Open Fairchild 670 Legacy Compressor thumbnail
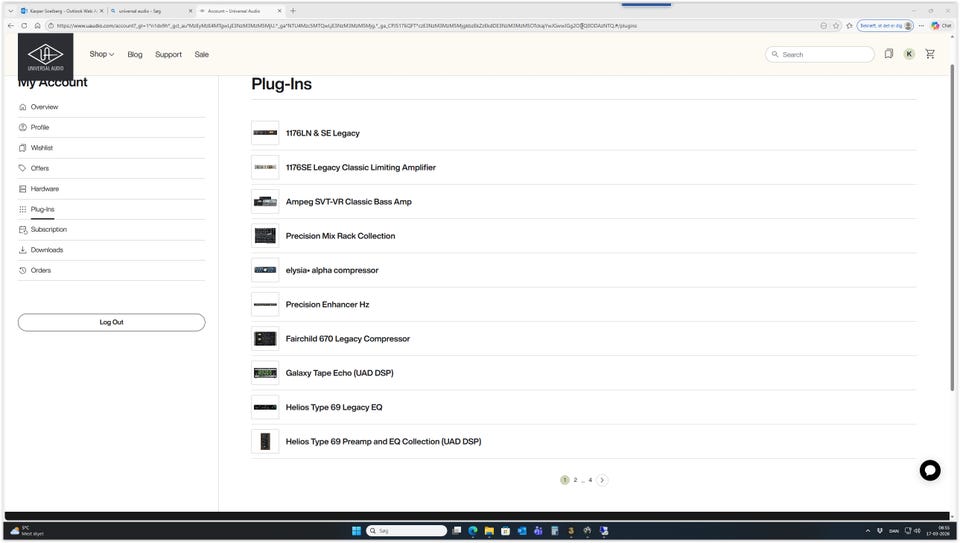This screenshot has height=543, width=960. coord(265,339)
